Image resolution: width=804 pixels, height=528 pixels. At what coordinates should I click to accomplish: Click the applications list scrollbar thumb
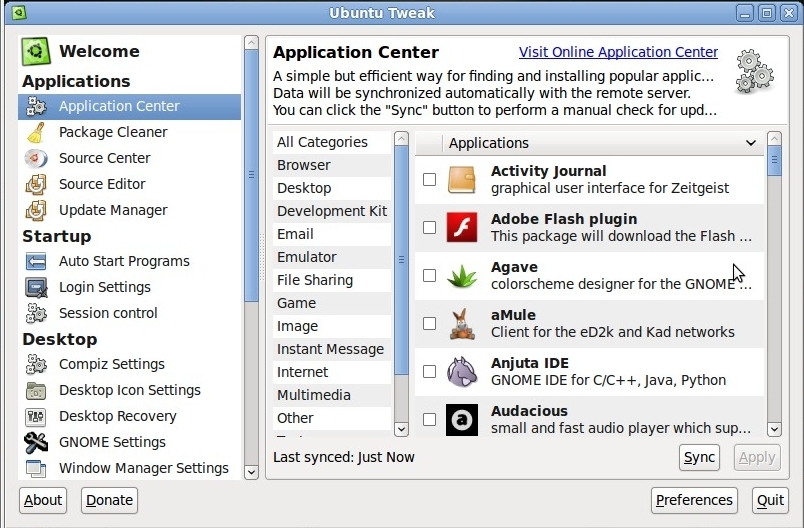coord(774,160)
